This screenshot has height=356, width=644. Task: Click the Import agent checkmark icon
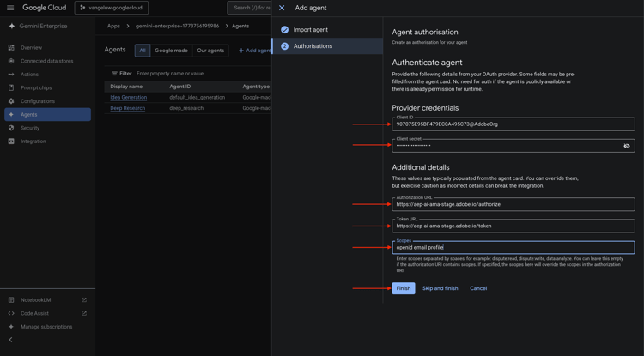click(x=284, y=30)
